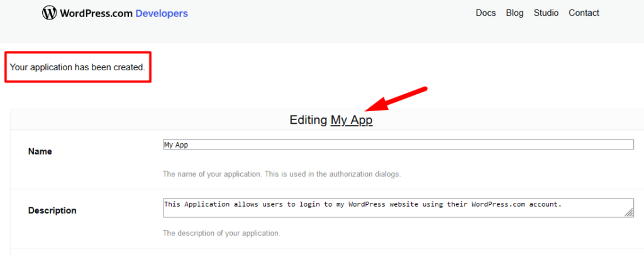Viewport: 644px width, 255px height.
Task: Click the 'Your application has been created.' message
Action: pyautogui.click(x=77, y=67)
